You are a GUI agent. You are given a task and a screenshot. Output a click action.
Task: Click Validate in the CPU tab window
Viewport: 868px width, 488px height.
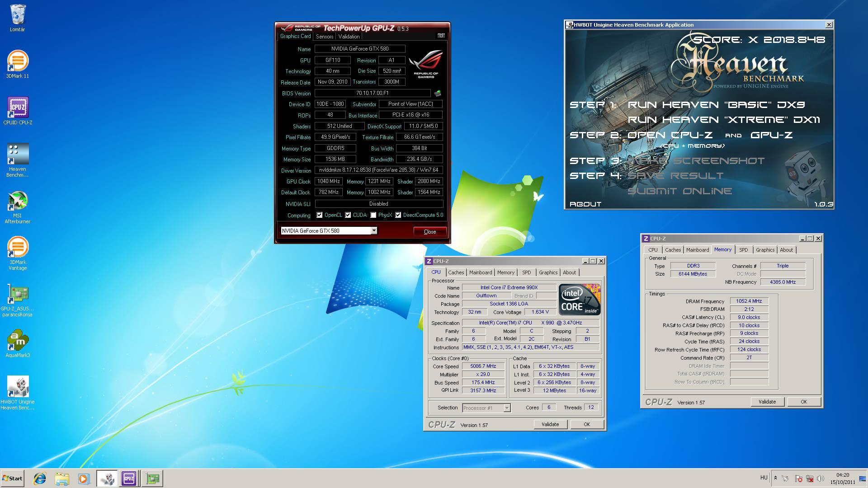(x=550, y=424)
